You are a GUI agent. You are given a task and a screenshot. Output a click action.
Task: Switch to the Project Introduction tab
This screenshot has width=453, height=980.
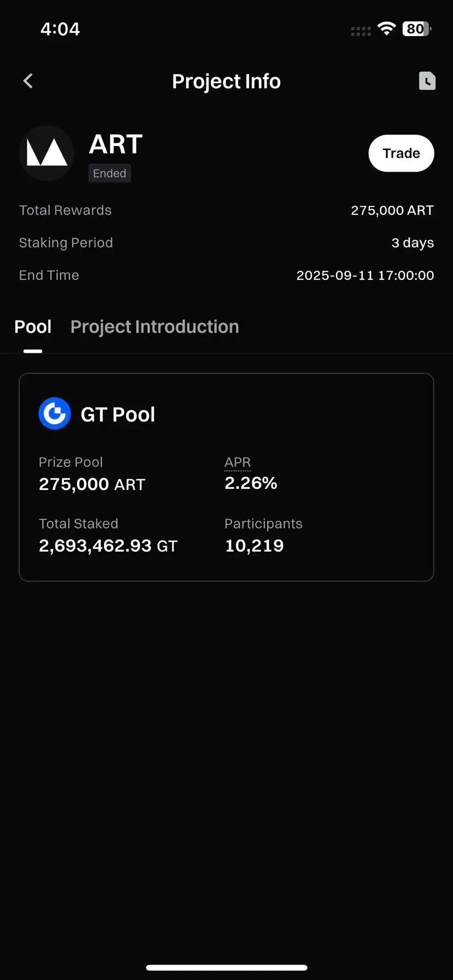(x=155, y=326)
